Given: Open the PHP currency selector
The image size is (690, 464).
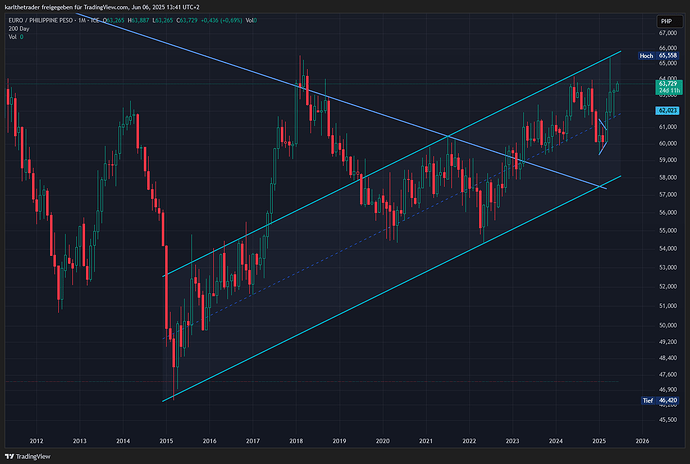Looking at the screenshot, I should point(664,21).
